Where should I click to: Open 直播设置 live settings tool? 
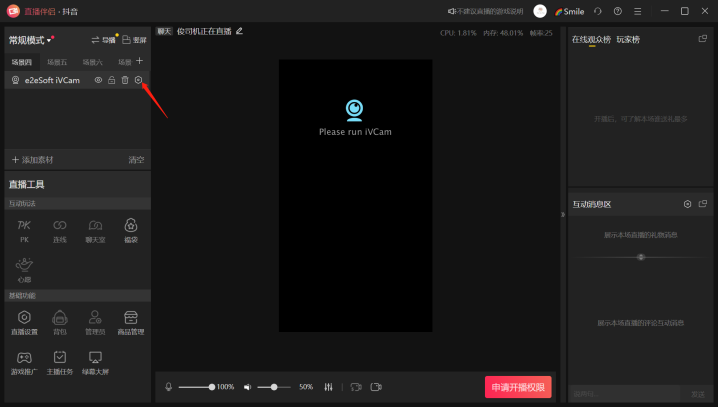tap(24, 322)
